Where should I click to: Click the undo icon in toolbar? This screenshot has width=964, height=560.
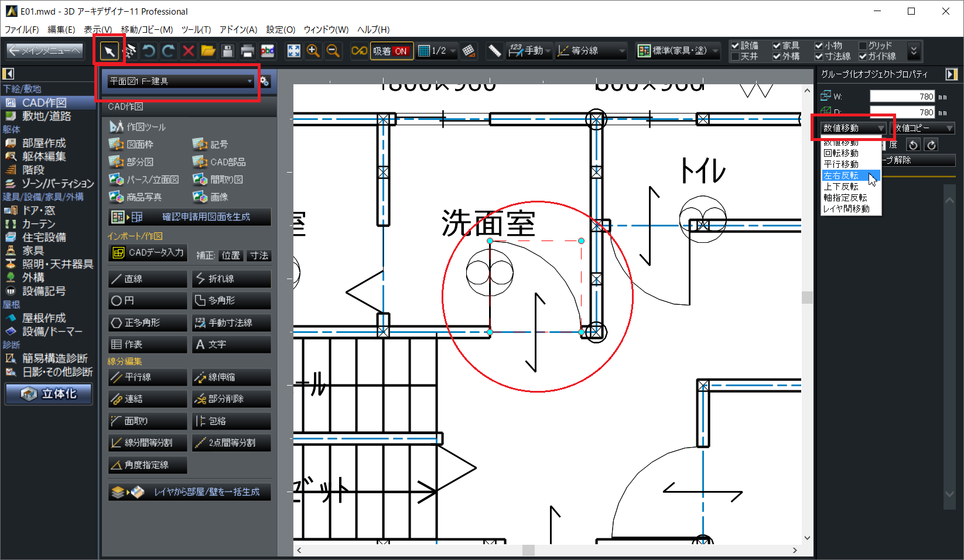point(149,51)
